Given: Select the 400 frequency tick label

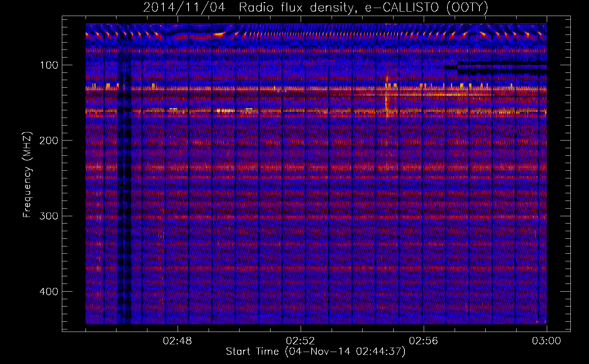Looking at the screenshot, I should pos(49,292).
